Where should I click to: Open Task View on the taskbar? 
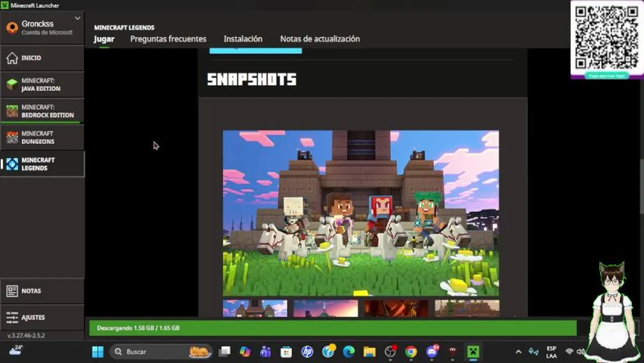[225, 351]
